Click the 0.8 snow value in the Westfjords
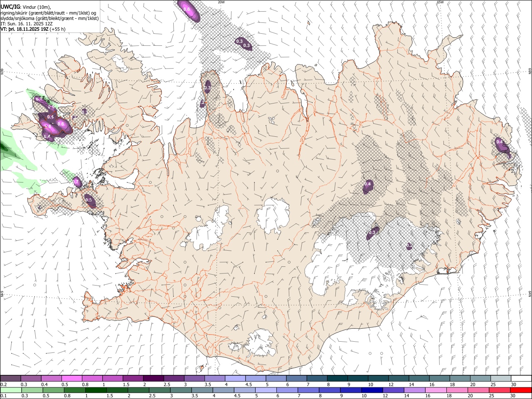The width and height of the screenshot is (532, 399). click(x=47, y=126)
